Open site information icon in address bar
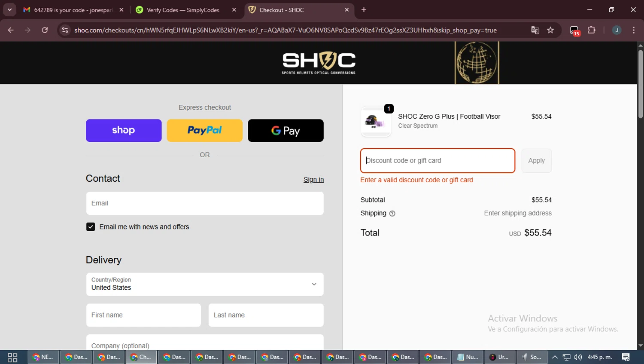Image resolution: width=644 pixels, height=364 pixels. click(x=65, y=30)
